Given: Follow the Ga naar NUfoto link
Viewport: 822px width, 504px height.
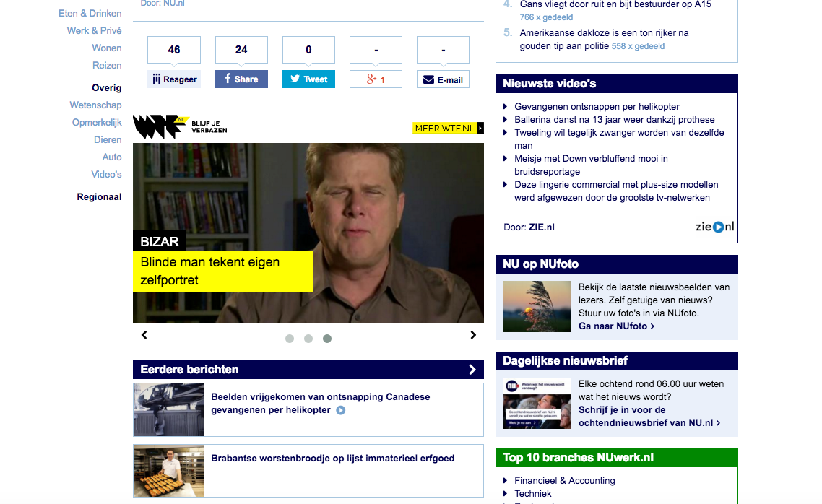Looking at the screenshot, I should [616, 326].
